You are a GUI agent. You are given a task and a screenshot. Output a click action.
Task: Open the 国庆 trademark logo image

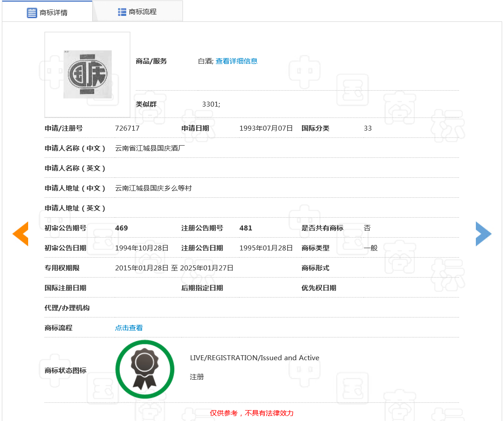88,74
